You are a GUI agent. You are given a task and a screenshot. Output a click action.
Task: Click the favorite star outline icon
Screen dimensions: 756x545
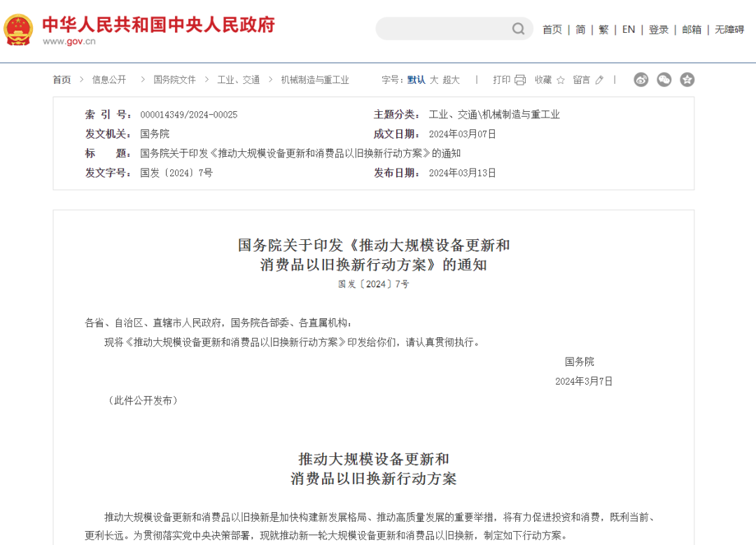click(x=560, y=80)
